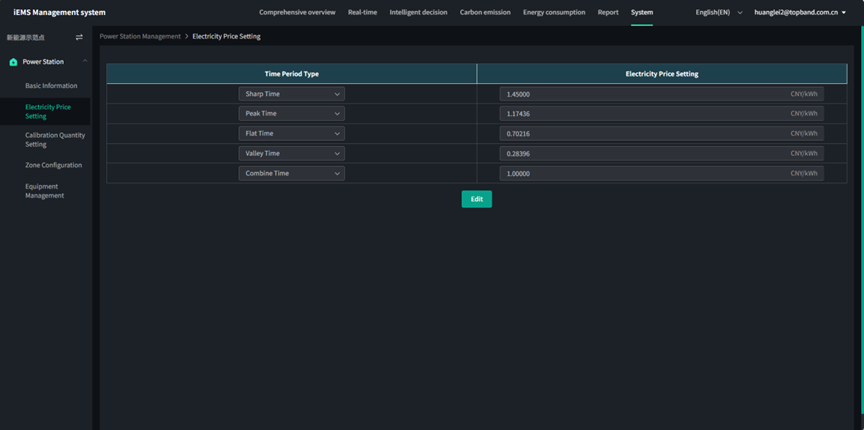Expand the Combine Time dropdown
This screenshot has width=864, height=430.
(292, 173)
